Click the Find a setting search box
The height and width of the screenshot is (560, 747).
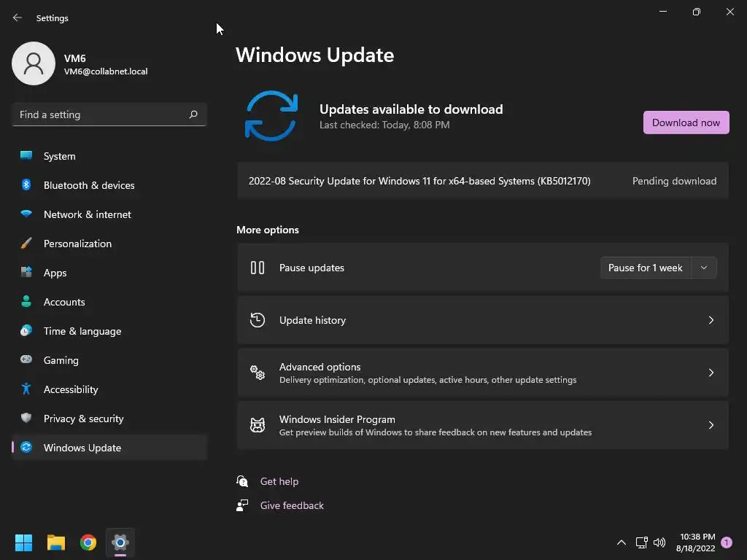pyautogui.click(x=102, y=114)
